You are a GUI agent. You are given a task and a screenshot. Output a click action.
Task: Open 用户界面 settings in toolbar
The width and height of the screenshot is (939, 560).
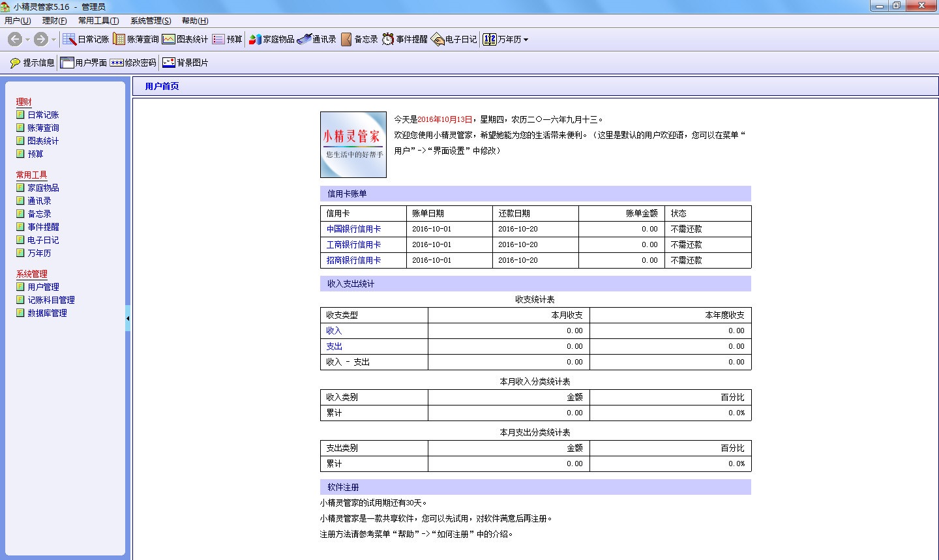pos(83,63)
